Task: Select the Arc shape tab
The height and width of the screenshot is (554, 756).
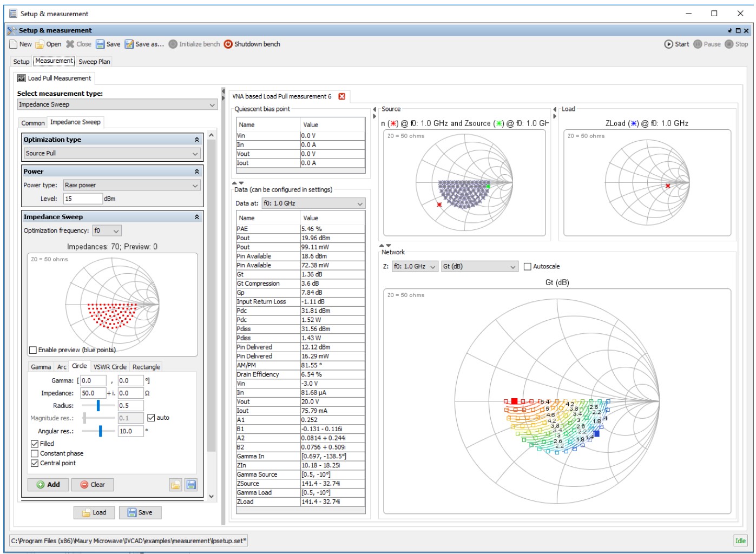Action: [62, 367]
